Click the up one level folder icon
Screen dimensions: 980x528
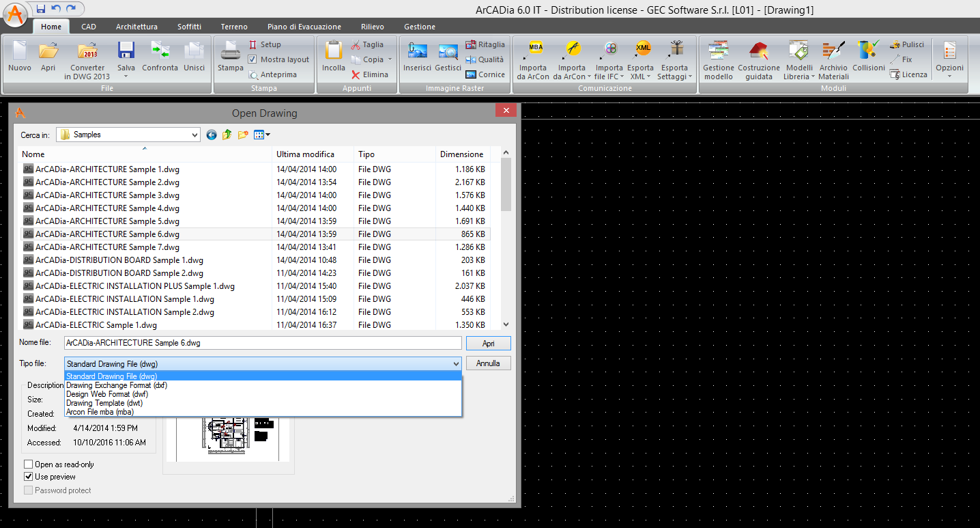coord(227,135)
